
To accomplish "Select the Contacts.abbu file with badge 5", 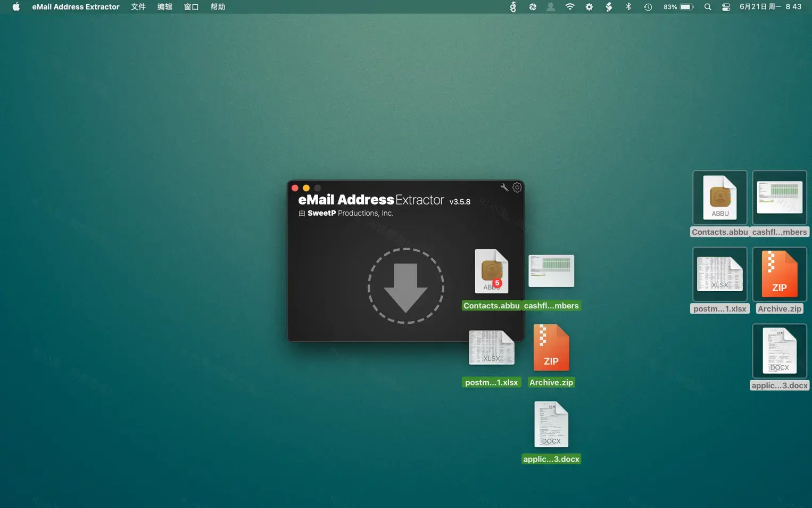I will pyautogui.click(x=491, y=271).
